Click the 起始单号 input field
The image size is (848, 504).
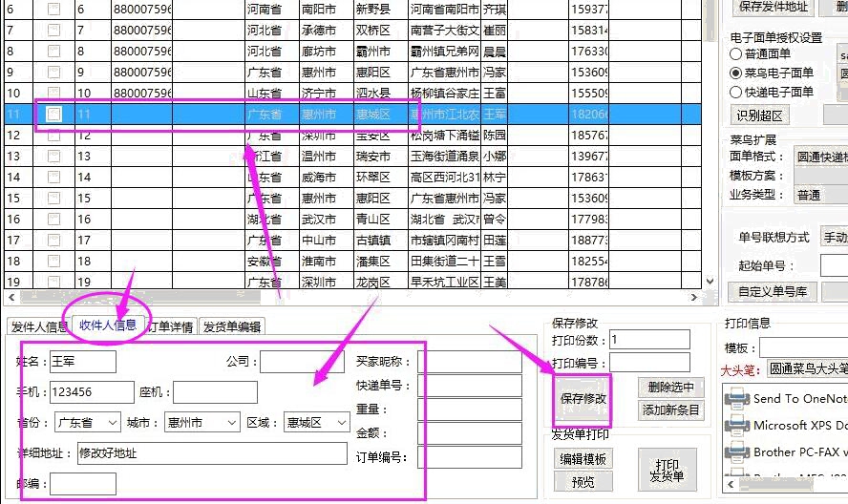pos(834,265)
